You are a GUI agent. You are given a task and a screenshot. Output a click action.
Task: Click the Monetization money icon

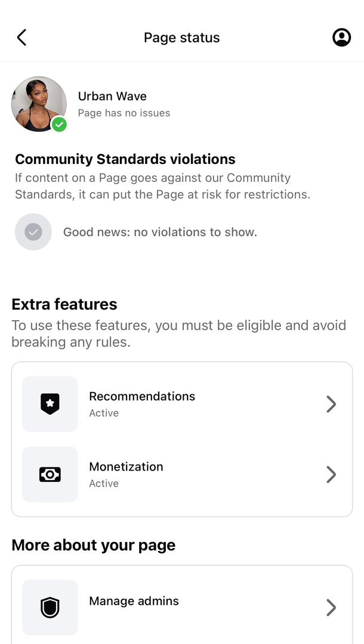pos(50,475)
